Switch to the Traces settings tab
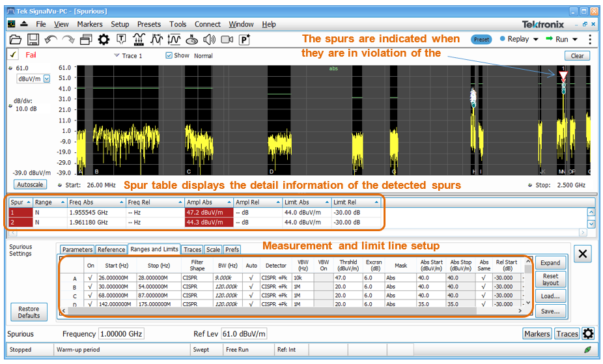603x364 pixels. (192, 249)
